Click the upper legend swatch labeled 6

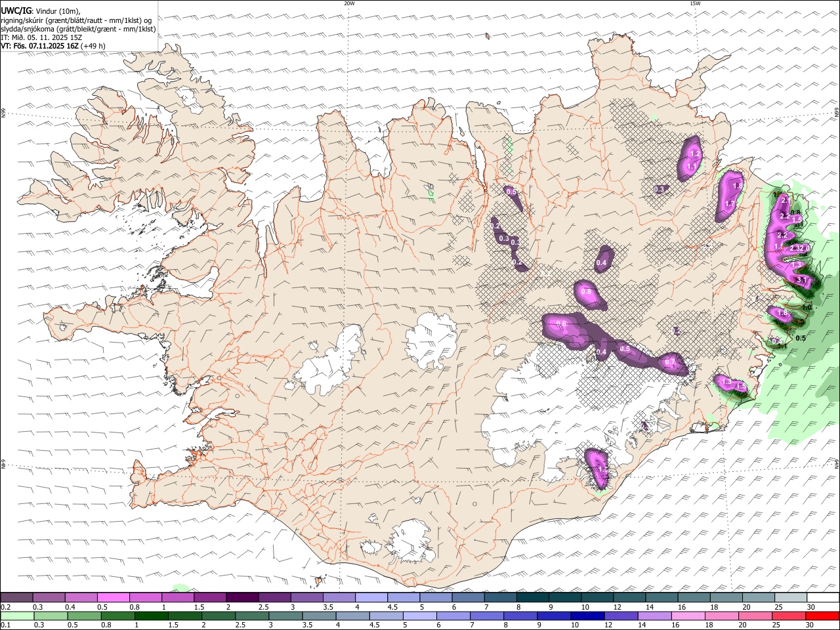(x=468, y=597)
